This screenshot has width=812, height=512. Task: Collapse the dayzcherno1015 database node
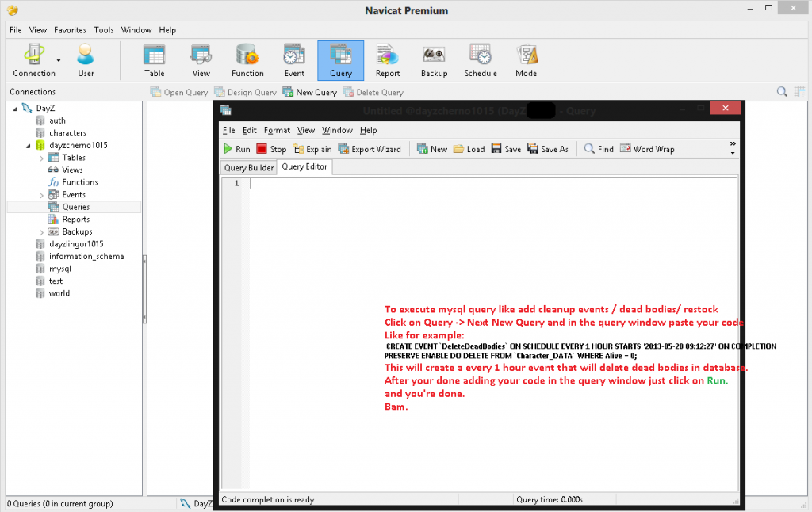pyautogui.click(x=29, y=146)
